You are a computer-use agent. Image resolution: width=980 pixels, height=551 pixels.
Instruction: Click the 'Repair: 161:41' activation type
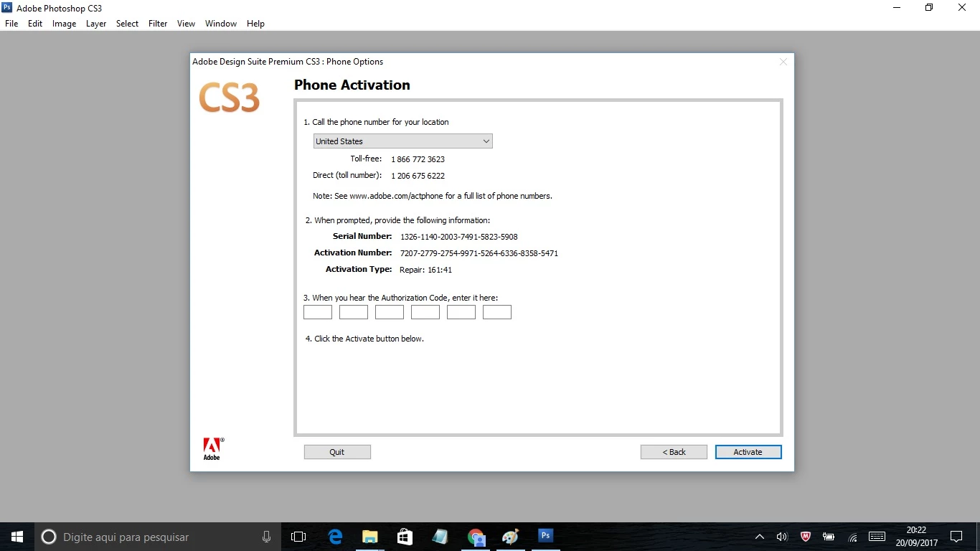[425, 270]
